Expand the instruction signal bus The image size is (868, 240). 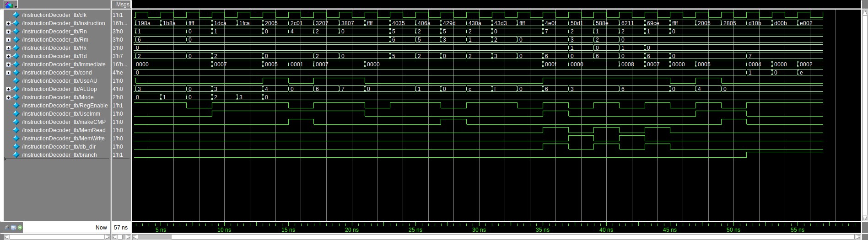8,23
